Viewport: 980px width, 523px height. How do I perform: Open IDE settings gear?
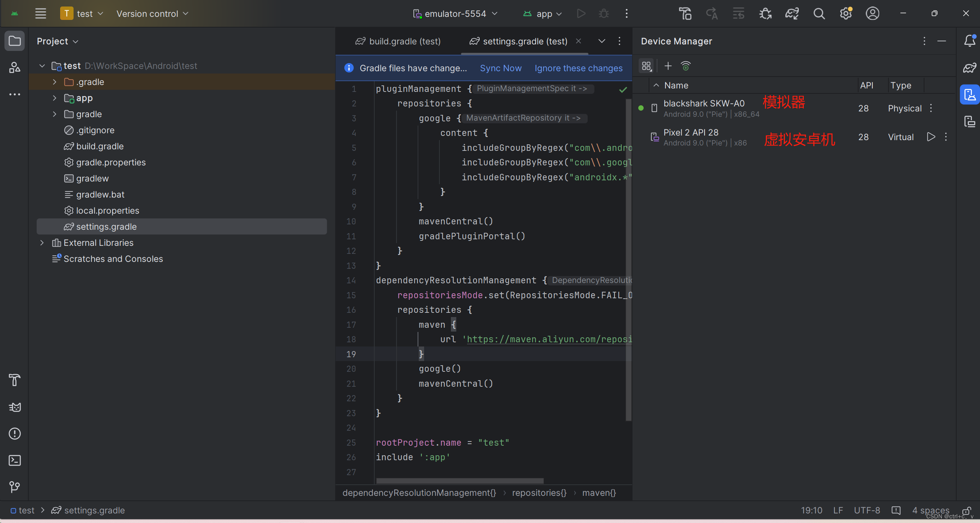(846, 14)
